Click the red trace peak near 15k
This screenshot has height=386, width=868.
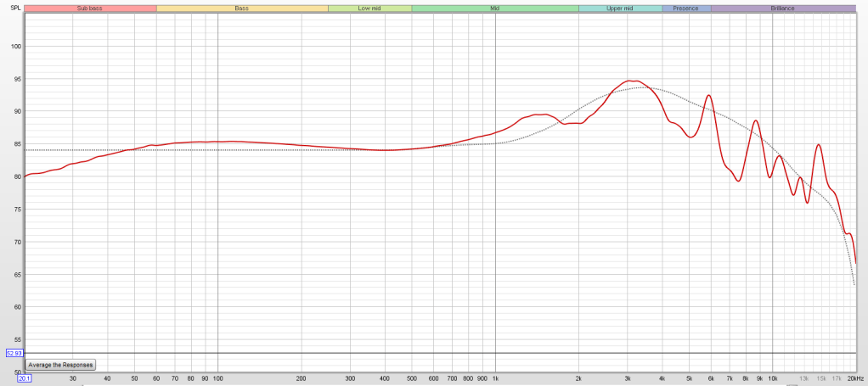coord(819,144)
